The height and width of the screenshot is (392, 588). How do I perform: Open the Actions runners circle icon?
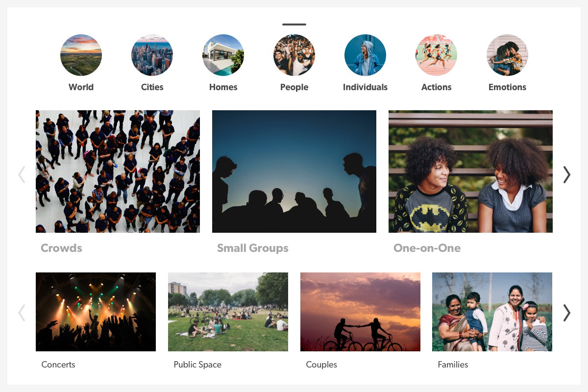point(436,55)
